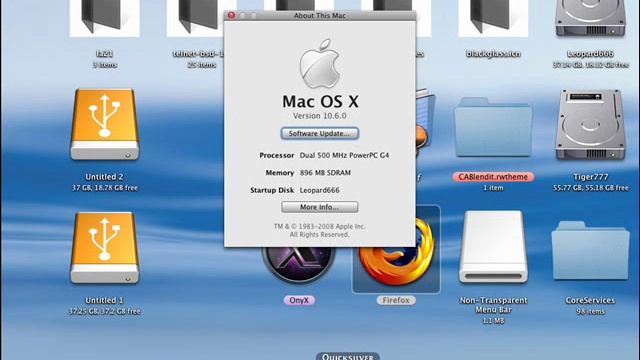Click the Apple logo in About window

click(x=320, y=63)
